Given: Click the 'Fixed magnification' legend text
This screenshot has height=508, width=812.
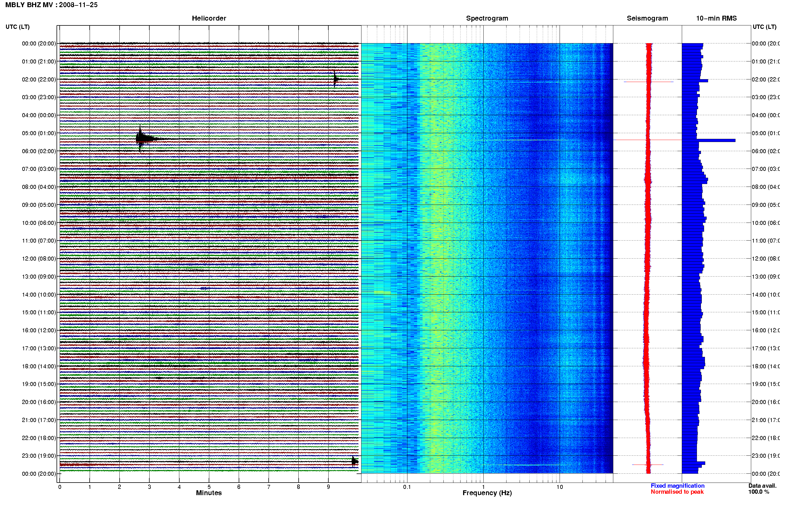Looking at the screenshot, I should 678,486.
